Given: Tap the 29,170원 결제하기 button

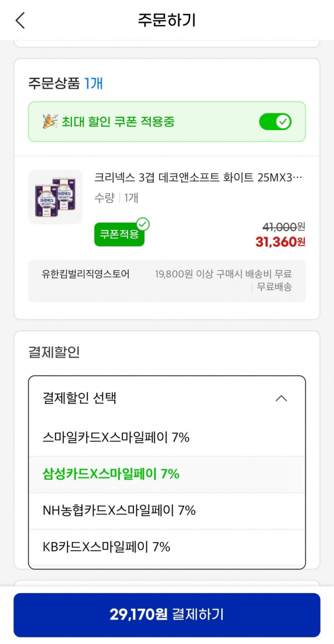Looking at the screenshot, I should click(x=167, y=614).
